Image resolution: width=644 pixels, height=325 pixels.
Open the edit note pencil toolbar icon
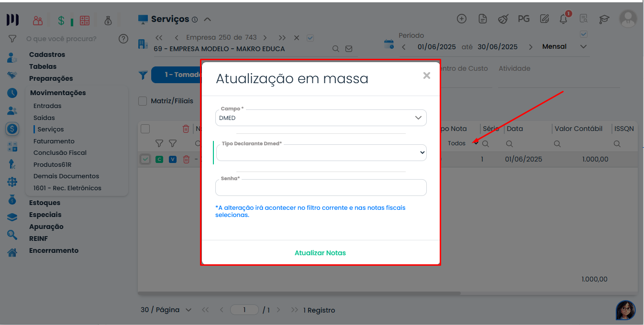pyautogui.click(x=544, y=19)
